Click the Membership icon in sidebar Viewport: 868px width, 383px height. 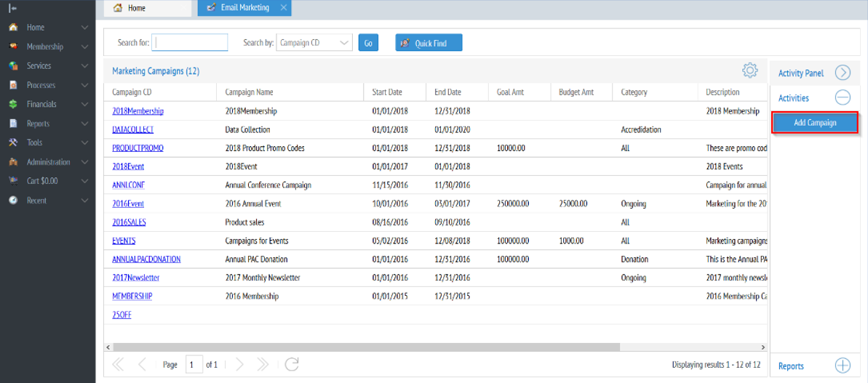pos(13,47)
